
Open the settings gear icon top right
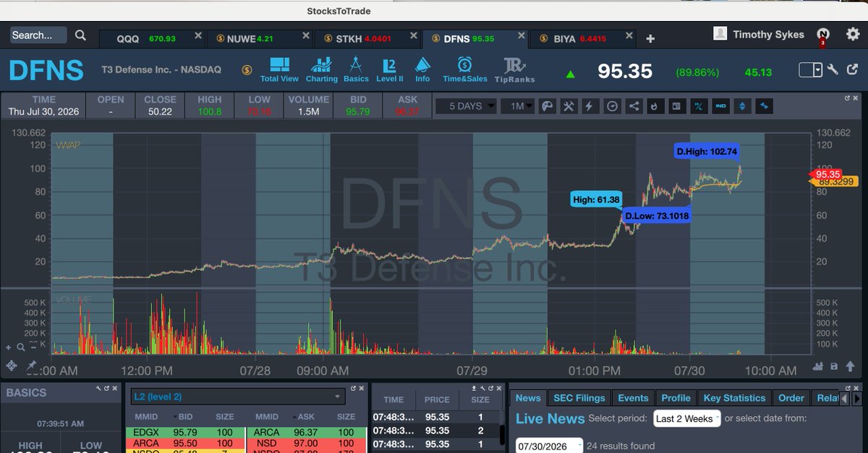click(x=853, y=33)
